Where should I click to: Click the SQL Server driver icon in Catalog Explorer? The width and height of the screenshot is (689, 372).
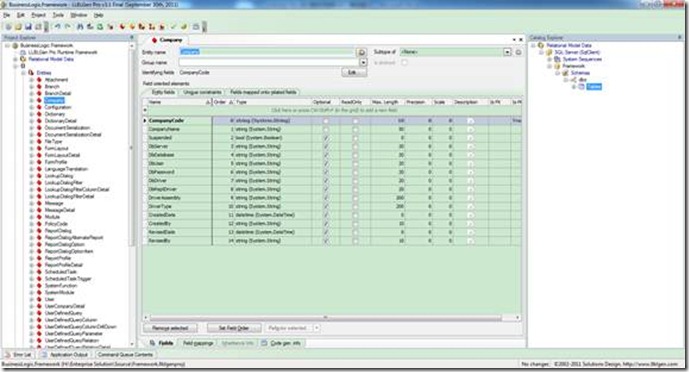pos(549,52)
